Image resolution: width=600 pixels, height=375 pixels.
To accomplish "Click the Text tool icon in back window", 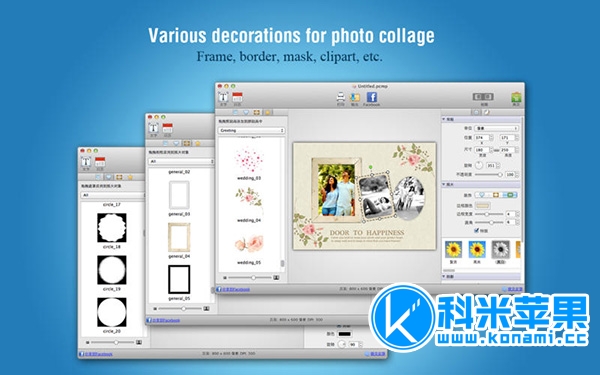I will (x=86, y=161).
